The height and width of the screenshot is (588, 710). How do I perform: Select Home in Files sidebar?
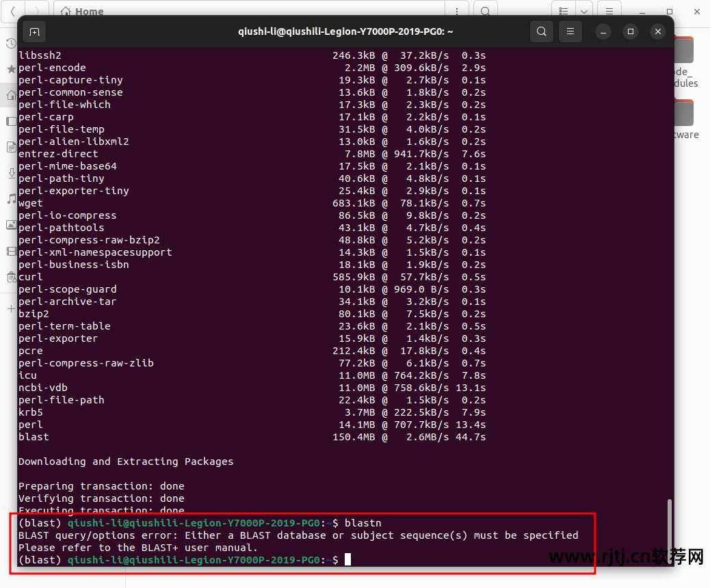click(11, 95)
